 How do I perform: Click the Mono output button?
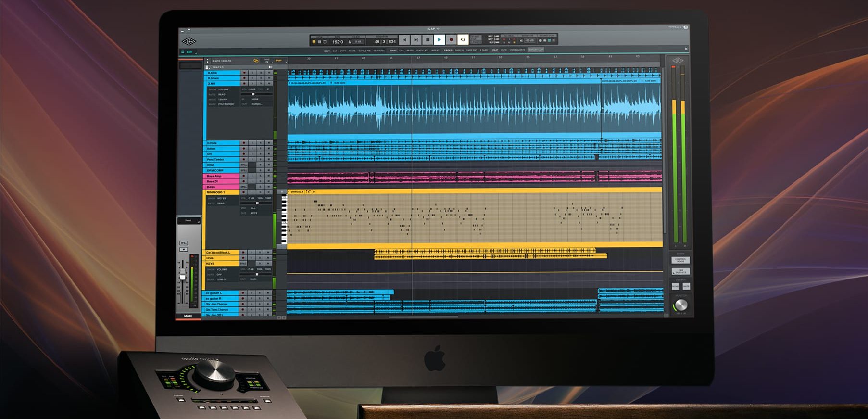coord(676,286)
